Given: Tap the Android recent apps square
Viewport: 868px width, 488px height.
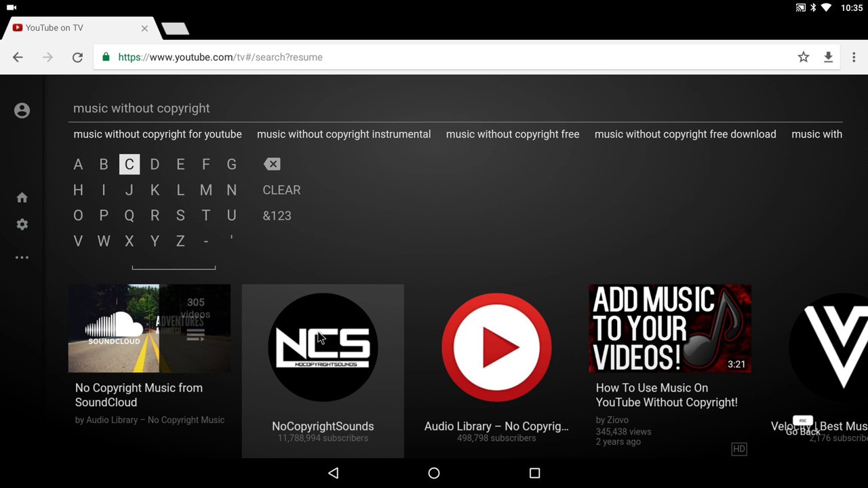Looking at the screenshot, I should click(x=534, y=473).
